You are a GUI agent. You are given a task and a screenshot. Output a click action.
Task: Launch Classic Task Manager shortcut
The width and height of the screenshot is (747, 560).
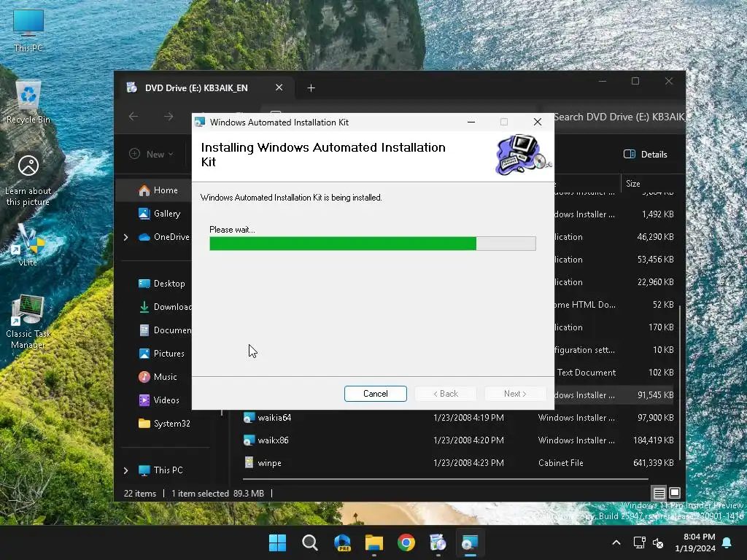point(28,322)
